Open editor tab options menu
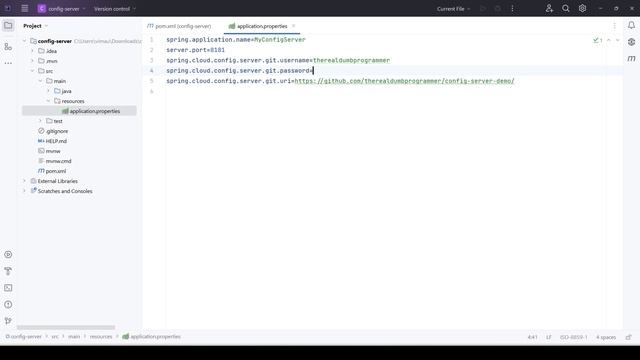 pos(615,26)
